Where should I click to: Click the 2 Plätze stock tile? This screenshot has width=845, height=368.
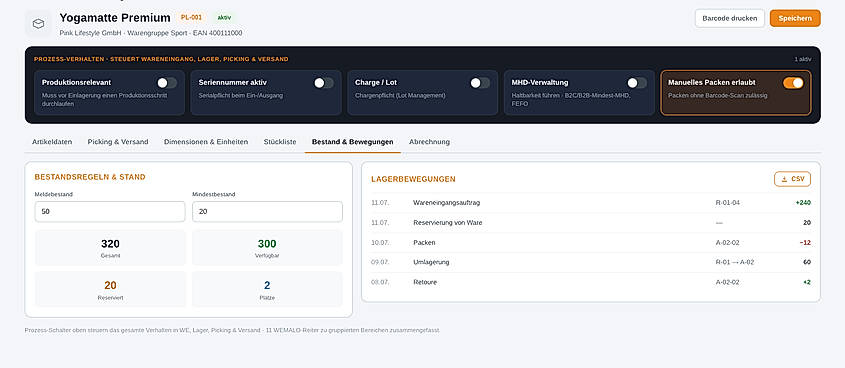click(267, 289)
